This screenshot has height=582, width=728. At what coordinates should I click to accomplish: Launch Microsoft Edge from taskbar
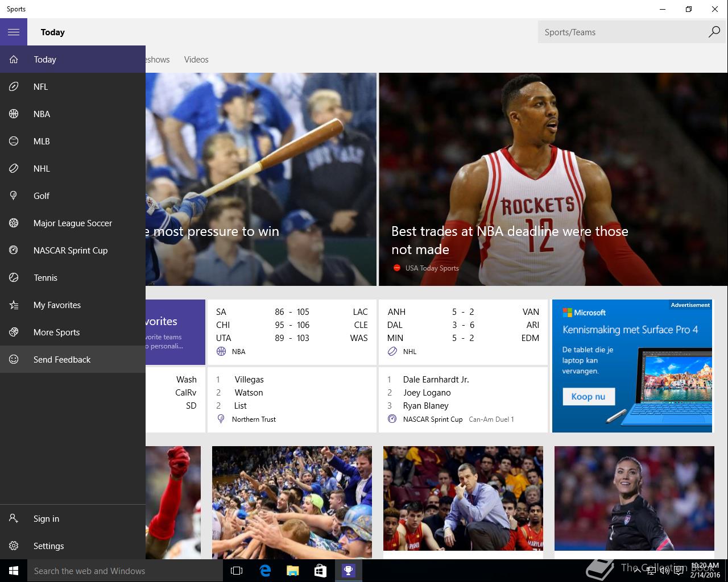pyautogui.click(x=265, y=571)
